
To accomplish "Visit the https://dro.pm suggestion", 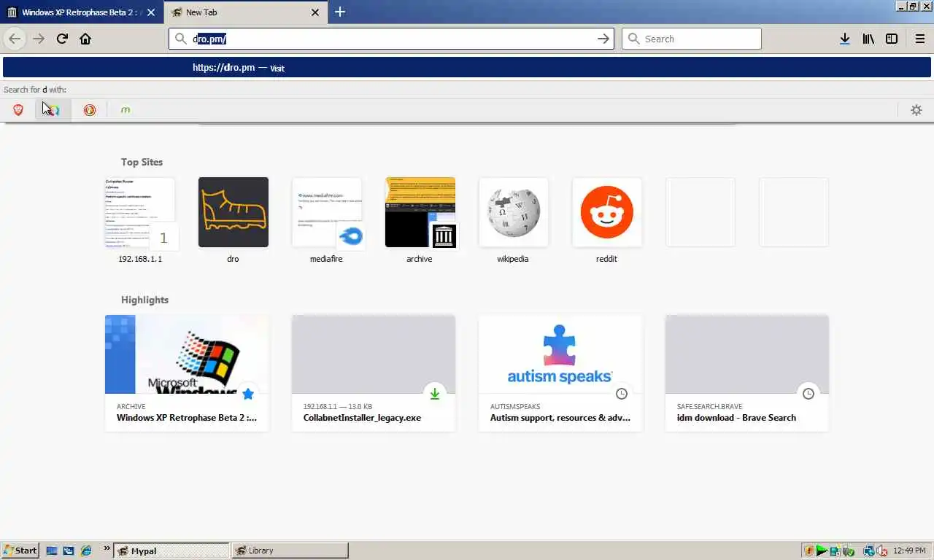I will tap(467, 67).
